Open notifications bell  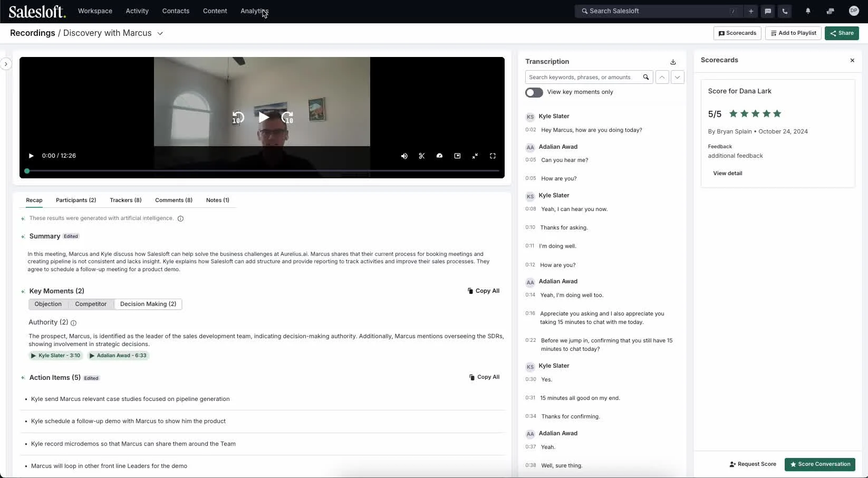[808, 11]
